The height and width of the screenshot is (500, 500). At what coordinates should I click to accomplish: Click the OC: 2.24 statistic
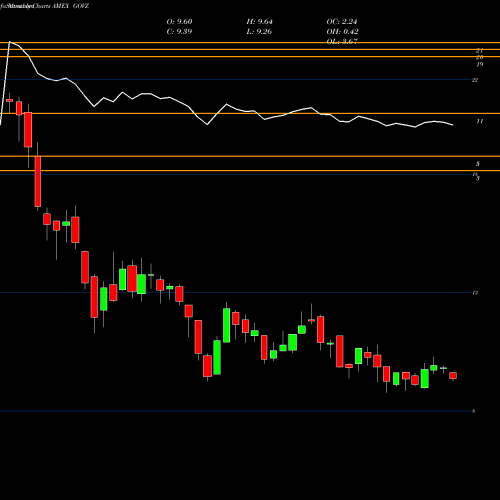coord(342,22)
